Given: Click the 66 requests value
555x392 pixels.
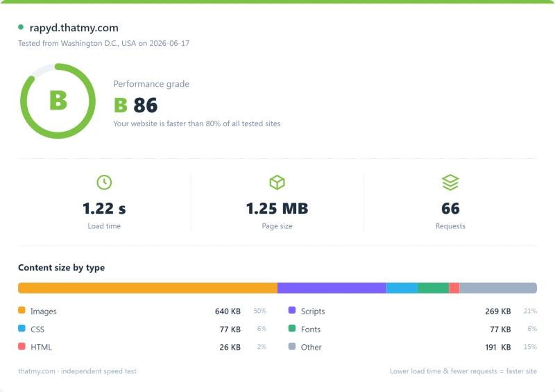Looking at the screenshot, I should pyautogui.click(x=450, y=208).
